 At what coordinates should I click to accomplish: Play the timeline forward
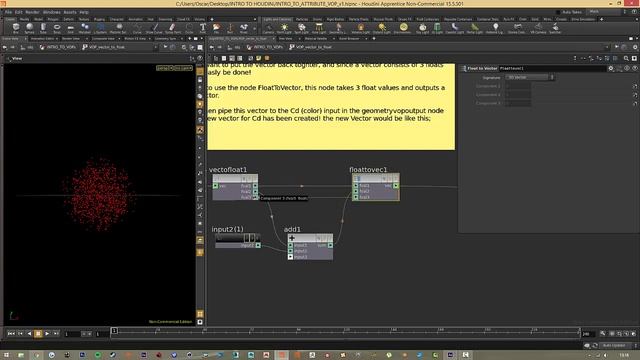click(x=47, y=333)
